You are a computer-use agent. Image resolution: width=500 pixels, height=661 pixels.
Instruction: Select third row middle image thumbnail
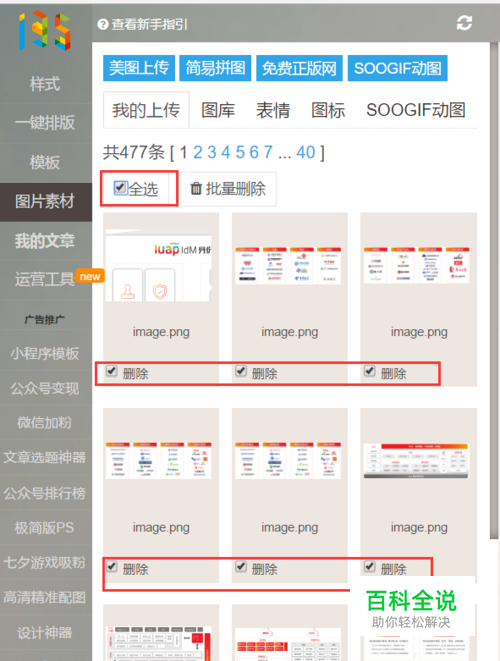coord(288,644)
